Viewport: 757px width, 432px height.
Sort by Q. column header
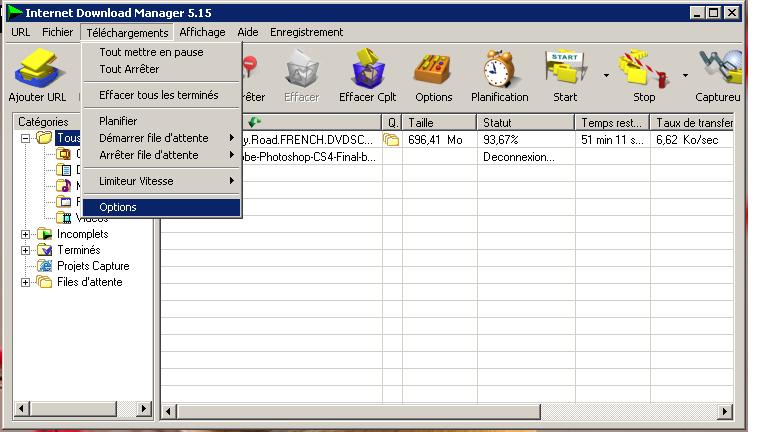[392, 123]
